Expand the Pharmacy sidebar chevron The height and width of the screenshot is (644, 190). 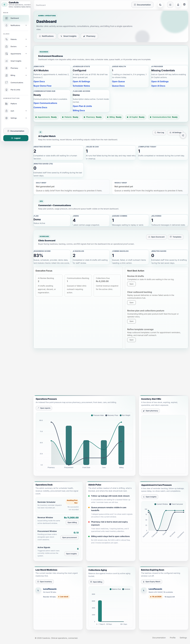pos(26,68)
